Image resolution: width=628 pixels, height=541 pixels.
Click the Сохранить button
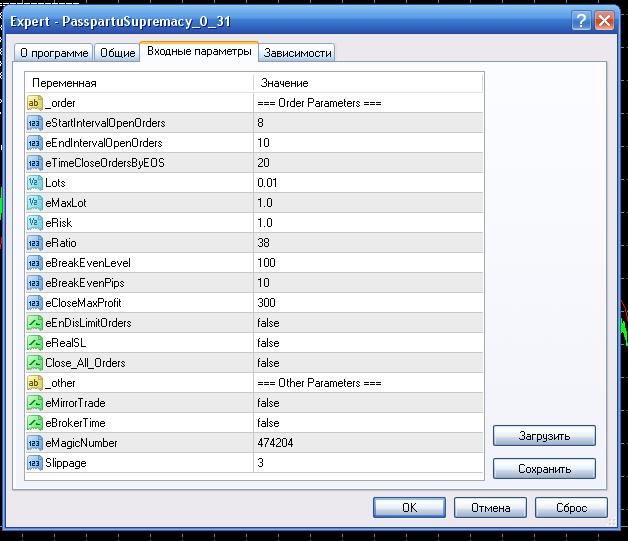click(544, 469)
